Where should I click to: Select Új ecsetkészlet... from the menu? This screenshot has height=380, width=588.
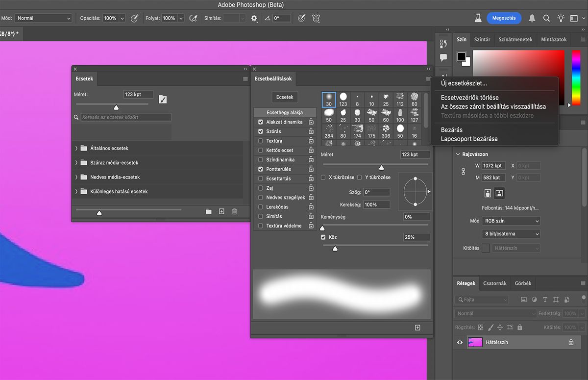point(464,83)
